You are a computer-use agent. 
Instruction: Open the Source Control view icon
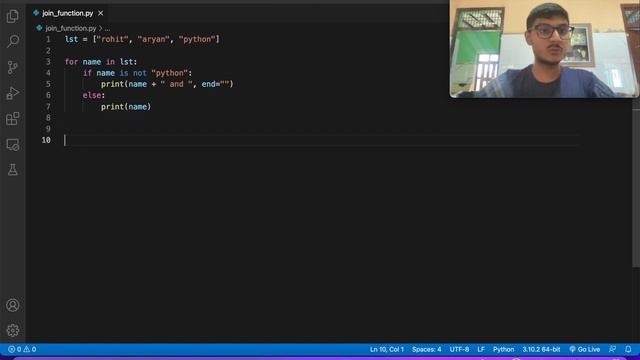[x=13, y=67]
